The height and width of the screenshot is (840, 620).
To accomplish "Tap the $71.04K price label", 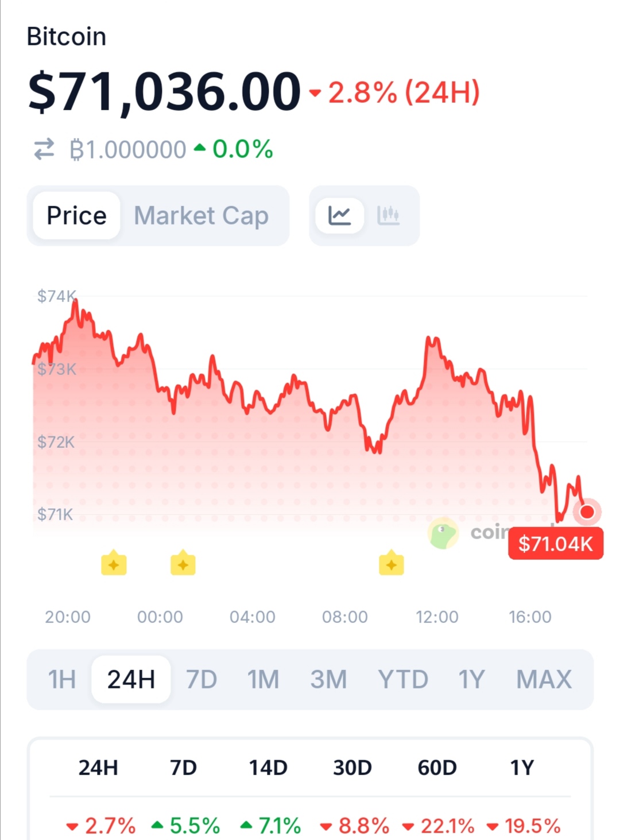I will click(555, 543).
